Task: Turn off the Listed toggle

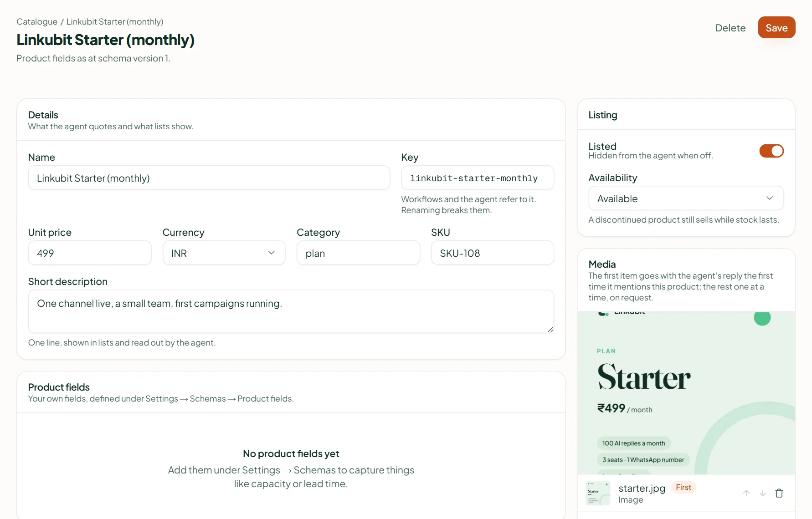Action: 771,151
